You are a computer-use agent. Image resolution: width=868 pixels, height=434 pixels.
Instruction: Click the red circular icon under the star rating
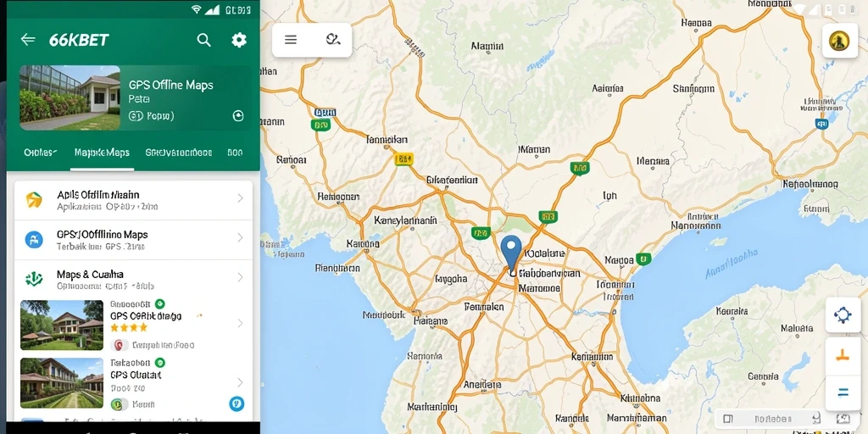click(x=119, y=345)
